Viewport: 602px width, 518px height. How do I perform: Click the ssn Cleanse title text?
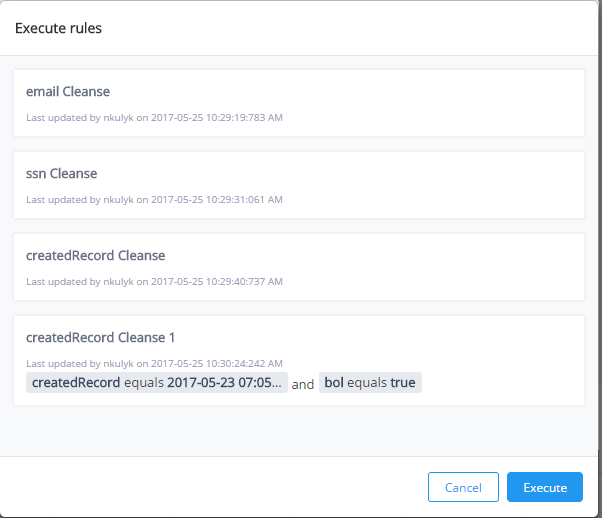pos(61,174)
